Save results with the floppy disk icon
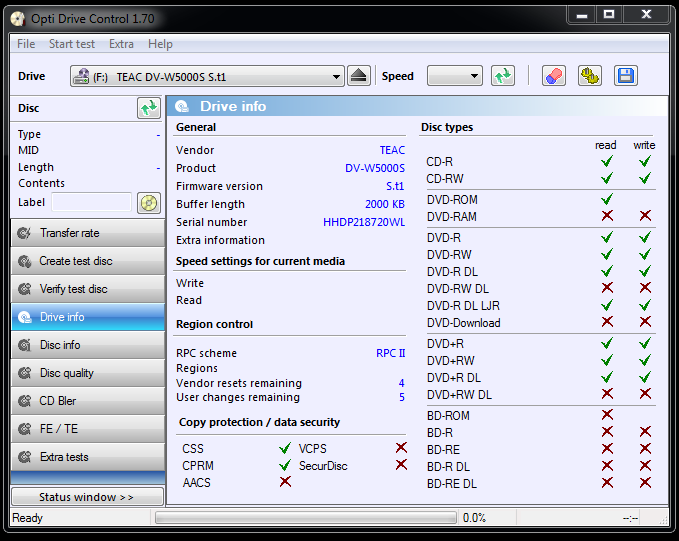Image resolution: width=679 pixels, height=541 pixels. point(626,76)
